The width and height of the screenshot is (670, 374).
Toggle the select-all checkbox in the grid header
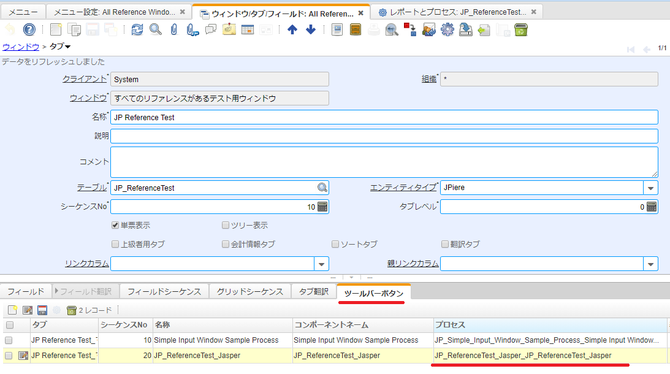click(x=9, y=325)
